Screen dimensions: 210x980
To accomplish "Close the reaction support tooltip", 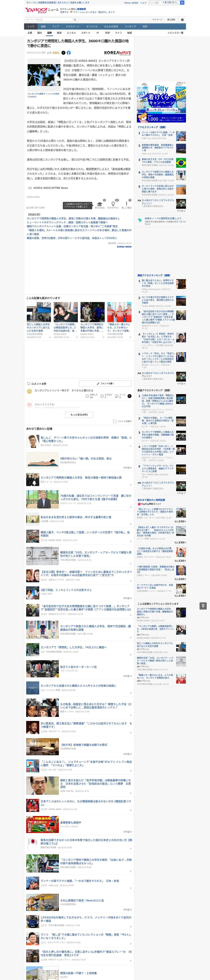I will 91,204.
